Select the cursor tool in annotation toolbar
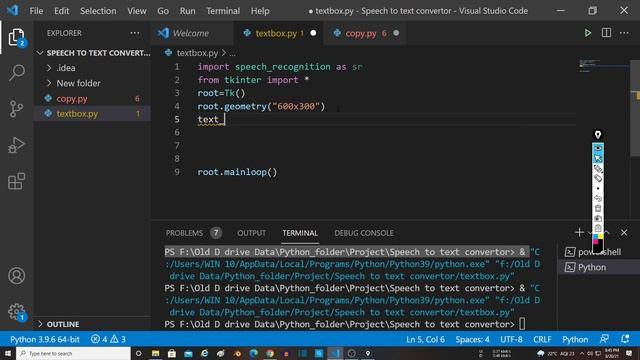This screenshot has height=360, width=640. tap(598, 158)
